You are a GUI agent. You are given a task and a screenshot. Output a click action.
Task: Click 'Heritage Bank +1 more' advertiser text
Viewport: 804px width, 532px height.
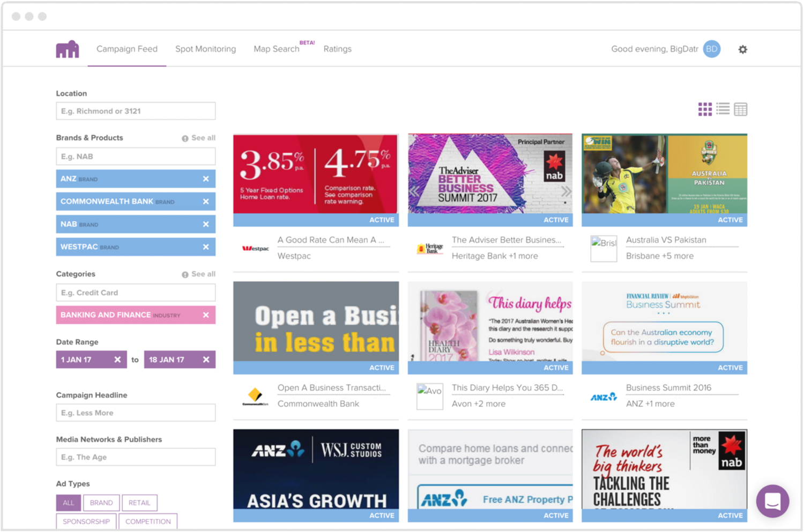click(x=495, y=256)
